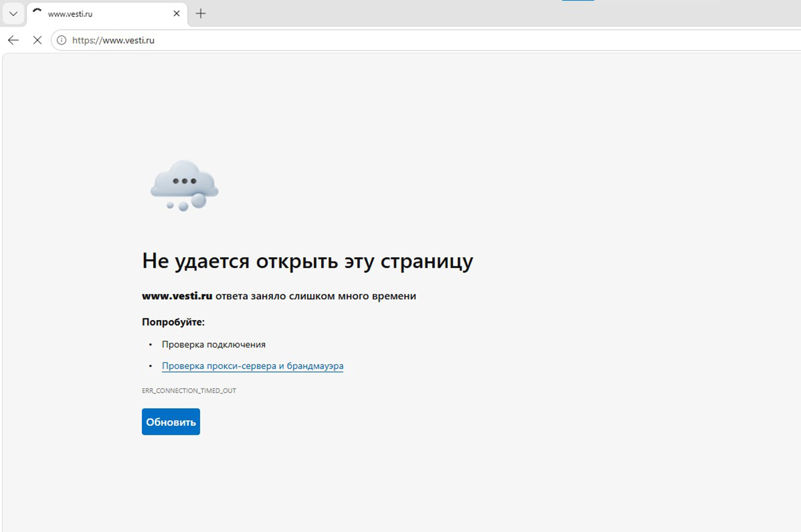View site information icon in address bar
Viewport: 801px width, 532px height.
pos(61,40)
